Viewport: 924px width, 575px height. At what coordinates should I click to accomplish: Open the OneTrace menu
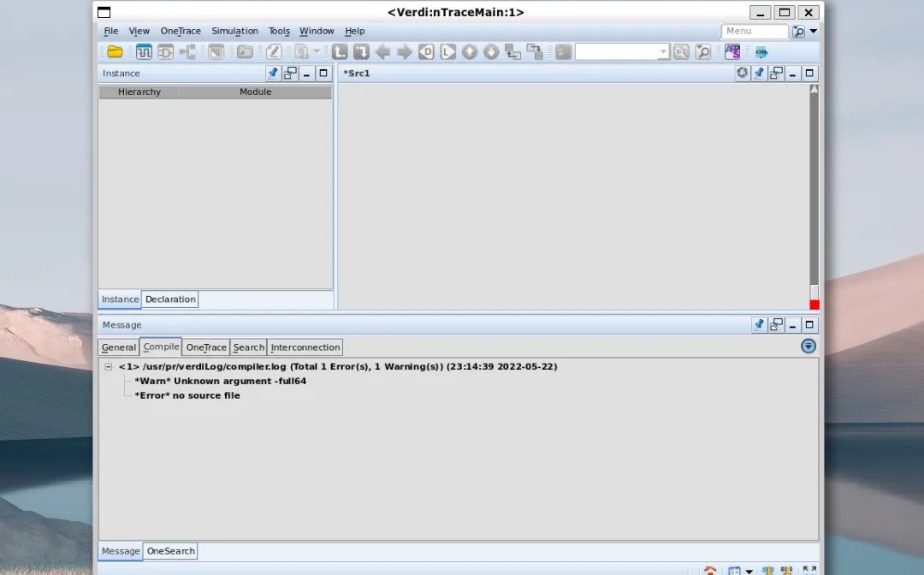(x=181, y=31)
